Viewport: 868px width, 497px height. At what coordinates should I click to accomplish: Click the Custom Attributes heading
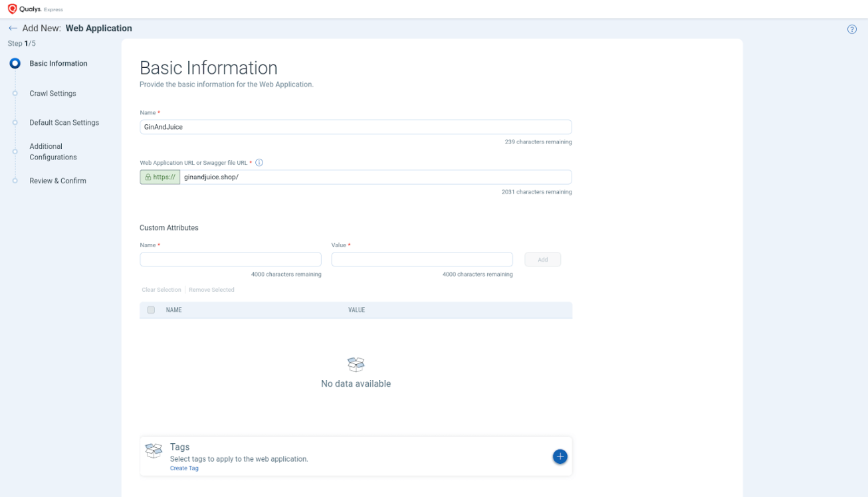pyautogui.click(x=169, y=227)
